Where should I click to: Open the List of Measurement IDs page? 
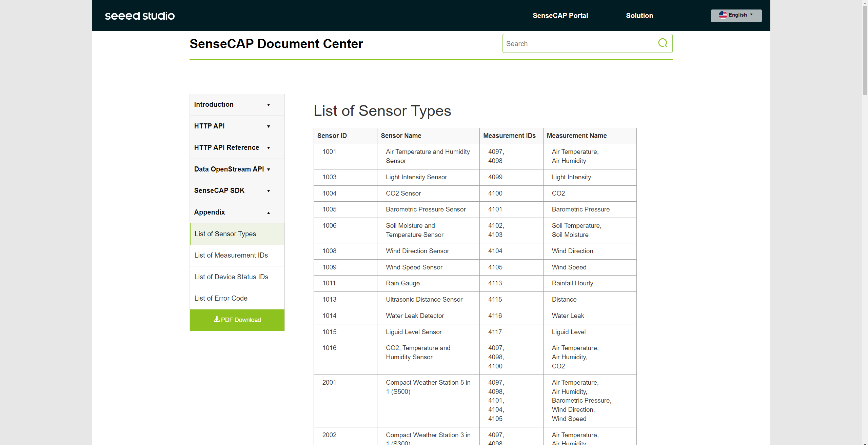(x=231, y=255)
